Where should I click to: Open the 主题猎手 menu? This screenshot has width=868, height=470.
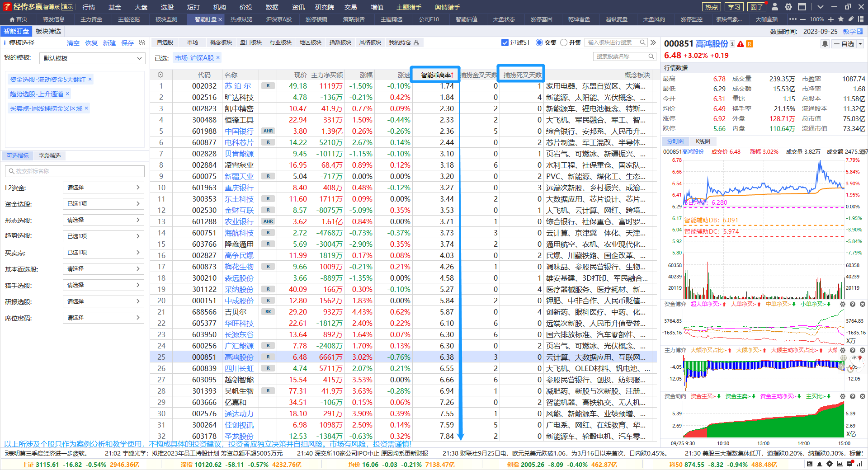tap(409, 7)
